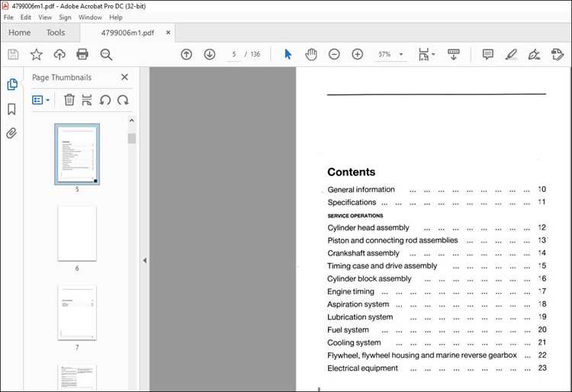
Task: Click 'Cooling system' entry
Action: pyautogui.click(x=354, y=342)
